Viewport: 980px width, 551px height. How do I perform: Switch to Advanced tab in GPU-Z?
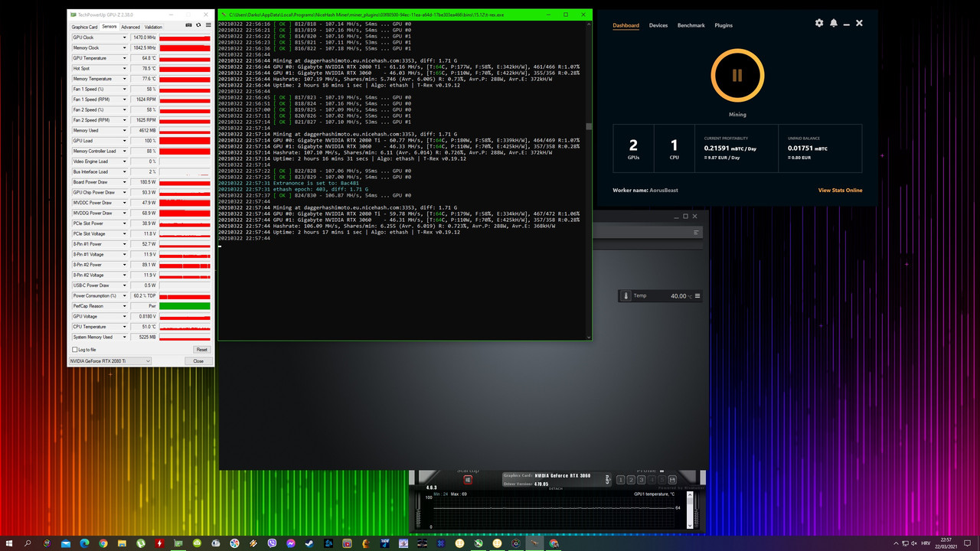[131, 27]
